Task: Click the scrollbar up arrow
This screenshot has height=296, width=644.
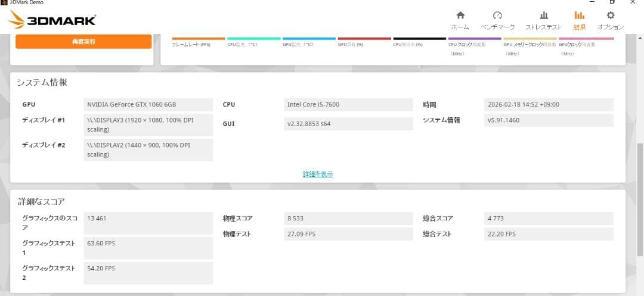Action: coord(640,38)
